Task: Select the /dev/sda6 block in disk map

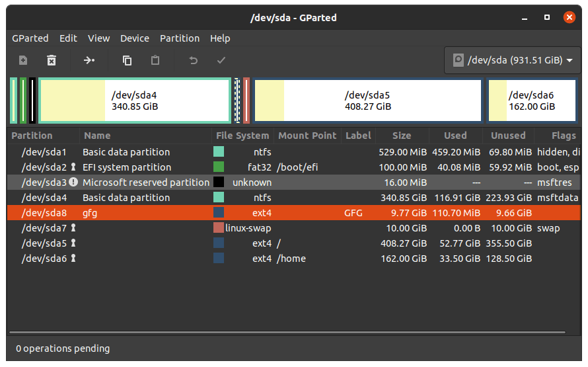Action: (x=532, y=101)
